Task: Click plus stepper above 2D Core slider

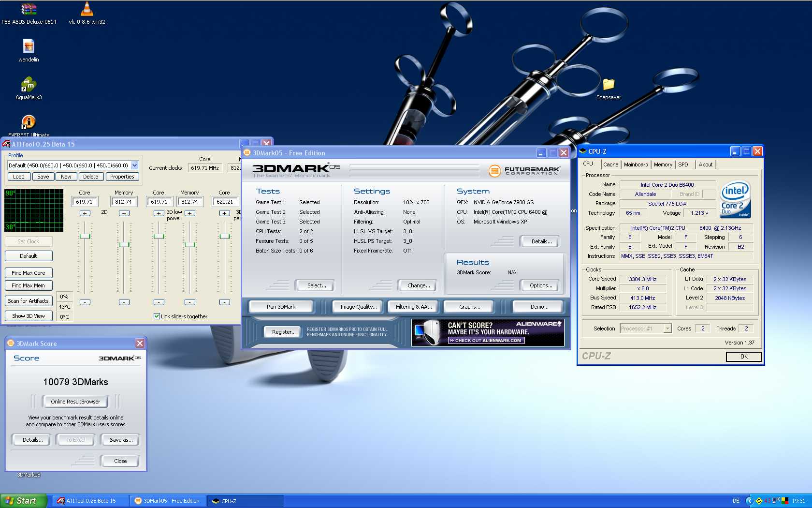Action: pos(85,213)
